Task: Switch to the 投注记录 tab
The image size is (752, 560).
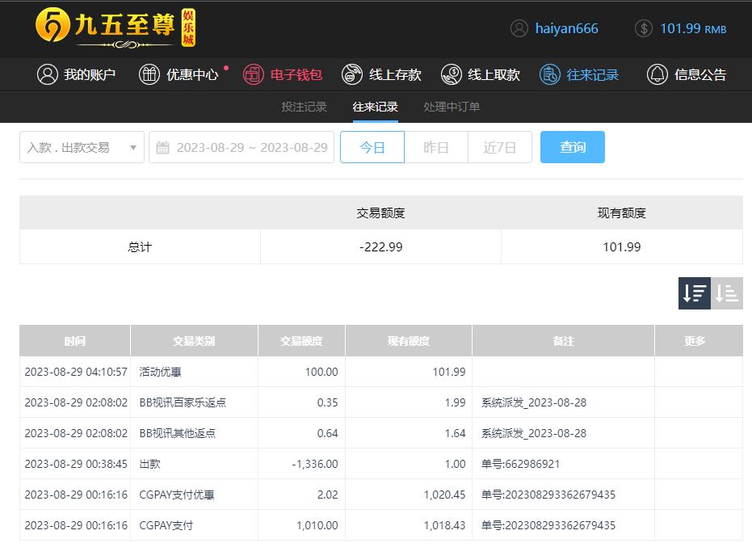Action: [x=304, y=107]
